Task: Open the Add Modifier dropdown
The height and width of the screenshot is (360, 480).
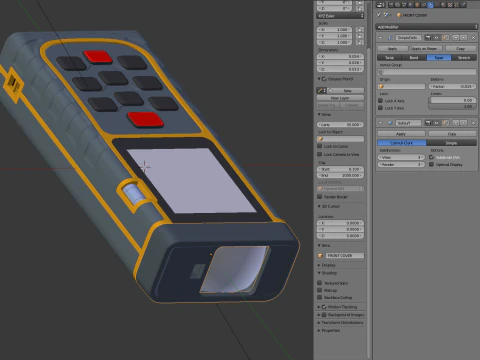Action: tap(427, 27)
